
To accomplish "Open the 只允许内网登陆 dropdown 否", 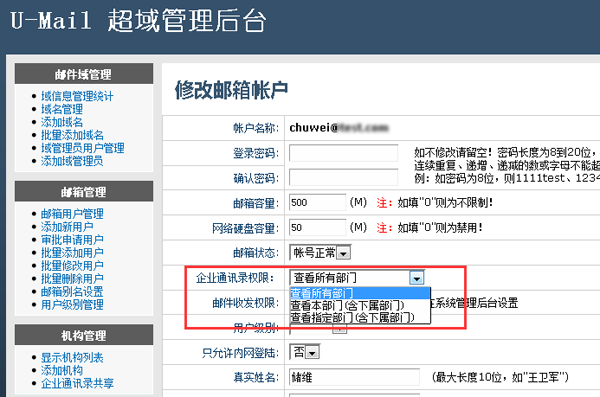I will point(305,353).
